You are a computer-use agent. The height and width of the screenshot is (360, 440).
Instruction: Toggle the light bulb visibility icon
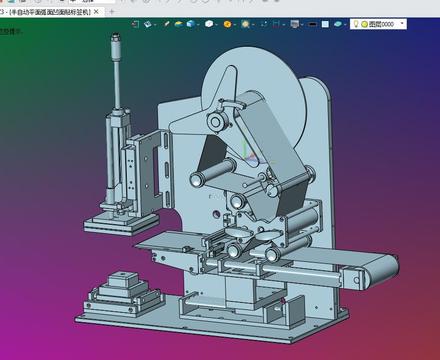pyautogui.click(x=356, y=24)
